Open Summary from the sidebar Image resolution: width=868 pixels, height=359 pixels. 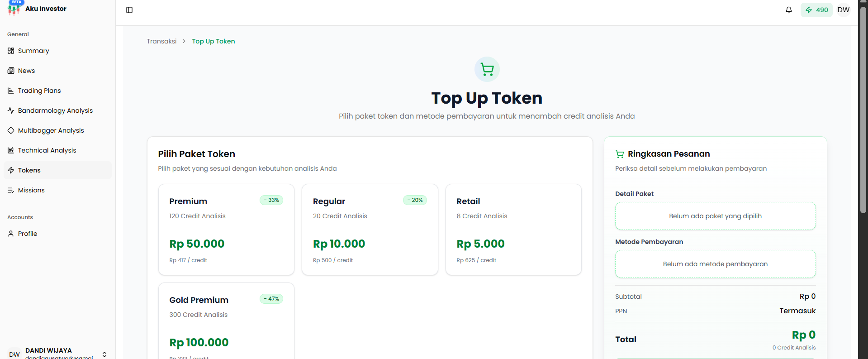33,51
